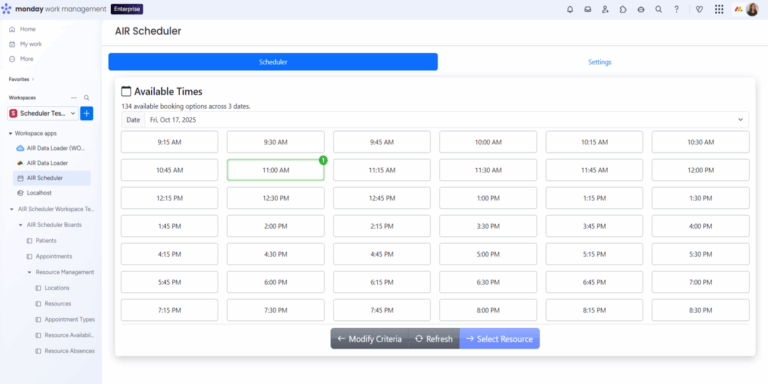Pick the 3:30 PM slot
This screenshot has height=384, width=768.
(488, 226)
